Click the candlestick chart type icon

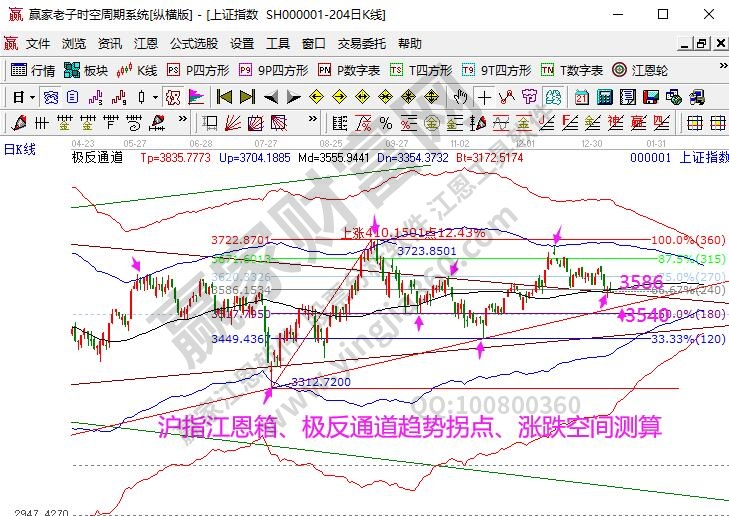(142, 98)
